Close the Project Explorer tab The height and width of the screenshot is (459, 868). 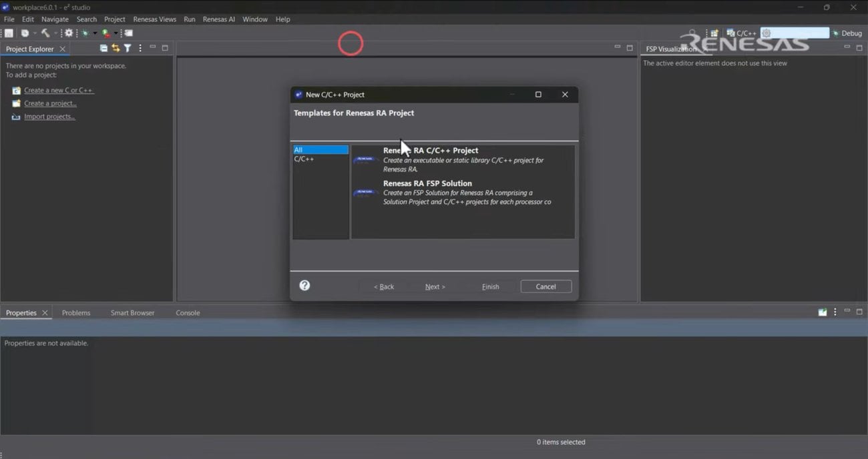(63, 49)
